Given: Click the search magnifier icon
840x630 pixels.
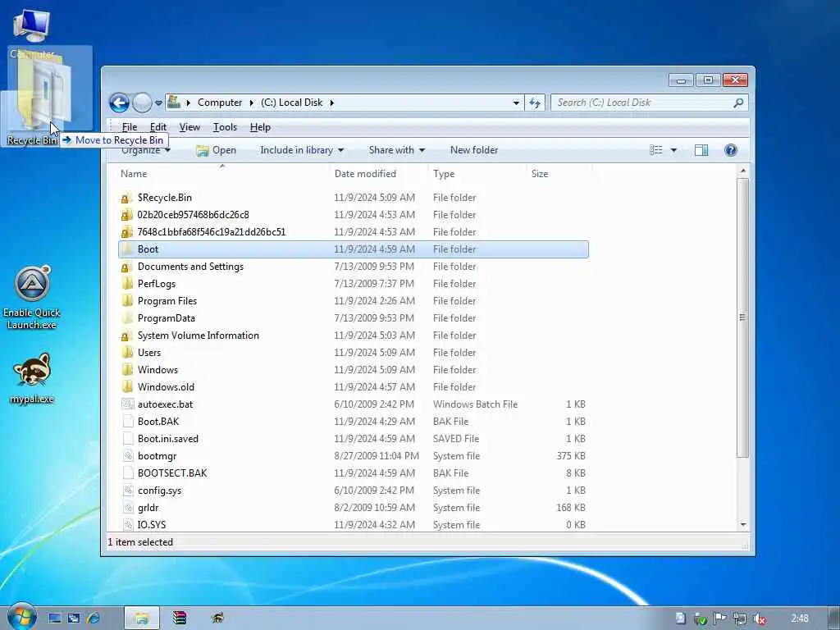Looking at the screenshot, I should 739,103.
